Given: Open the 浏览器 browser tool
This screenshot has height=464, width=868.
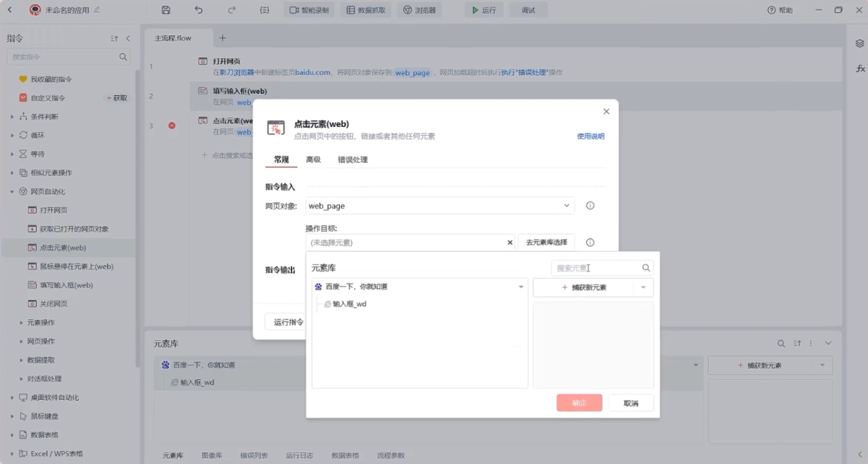Looking at the screenshot, I should (418, 10).
